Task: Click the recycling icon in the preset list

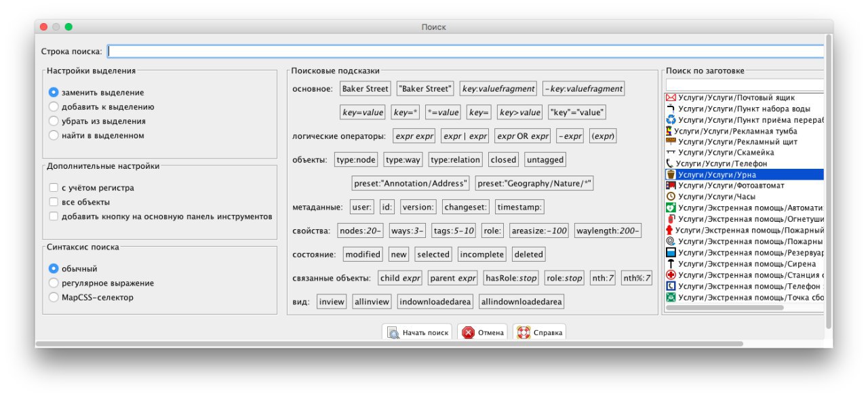Action: [x=671, y=120]
